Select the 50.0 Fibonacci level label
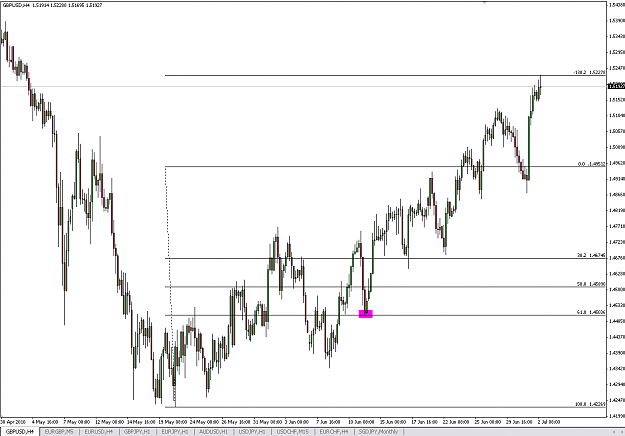Viewport: 625px width, 436px height. tap(591, 284)
